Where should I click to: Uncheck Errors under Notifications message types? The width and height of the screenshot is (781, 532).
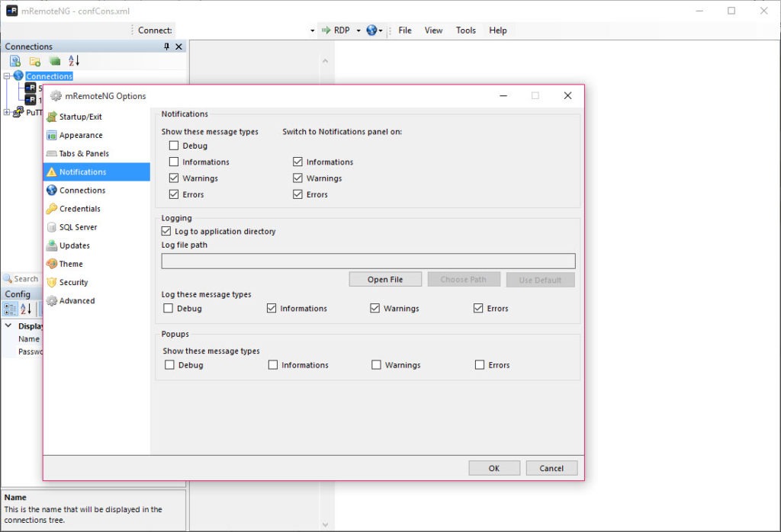click(174, 194)
